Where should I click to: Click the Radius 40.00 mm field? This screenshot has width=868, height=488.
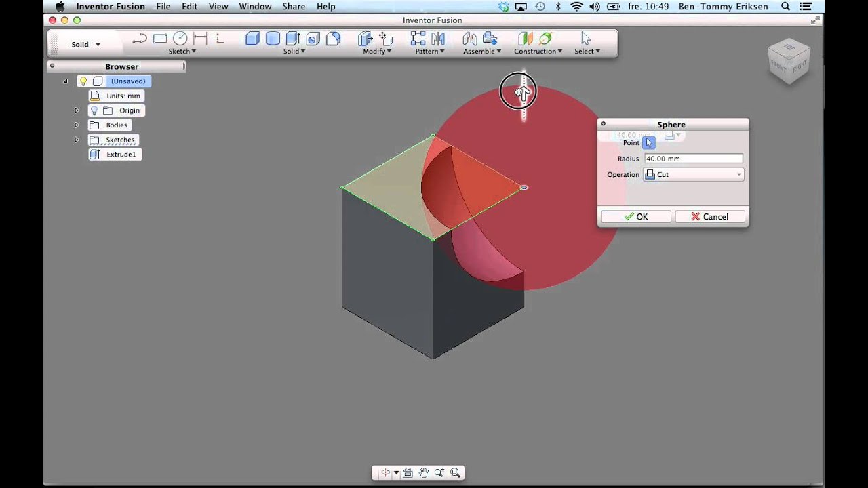(693, 159)
